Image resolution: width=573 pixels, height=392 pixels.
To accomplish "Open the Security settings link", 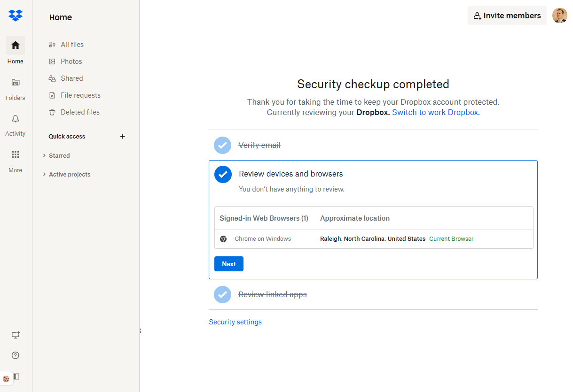I will [x=235, y=322].
